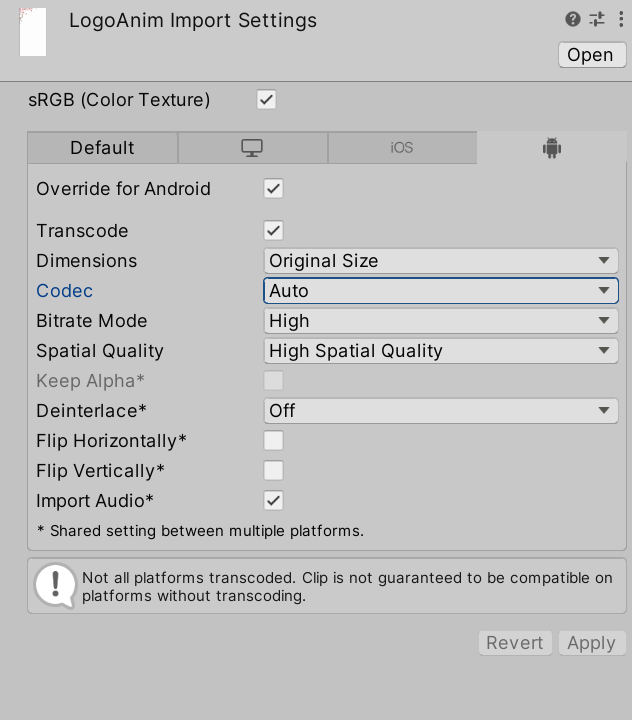Click the Revert button
Image resolution: width=632 pixels, height=720 pixels.
pyautogui.click(x=515, y=643)
